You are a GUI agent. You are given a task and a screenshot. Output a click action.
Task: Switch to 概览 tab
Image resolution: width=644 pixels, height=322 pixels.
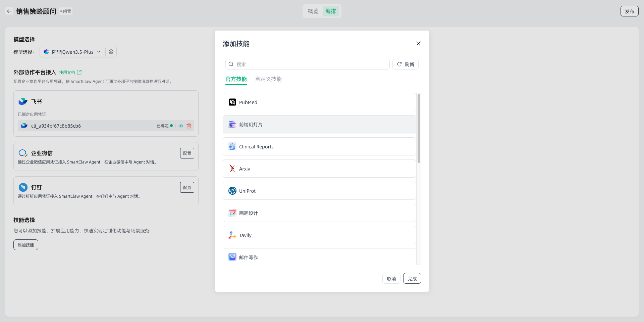pyautogui.click(x=313, y=11)
